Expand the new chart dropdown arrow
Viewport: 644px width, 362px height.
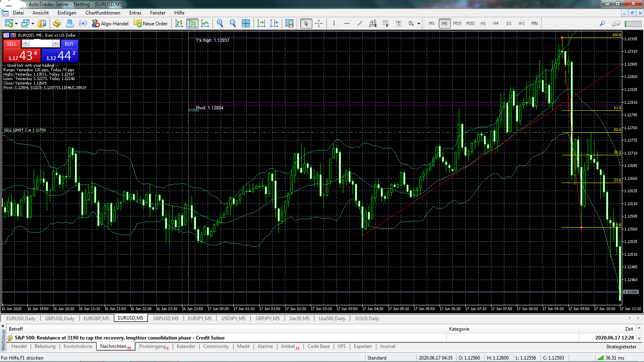click(16, 24)
